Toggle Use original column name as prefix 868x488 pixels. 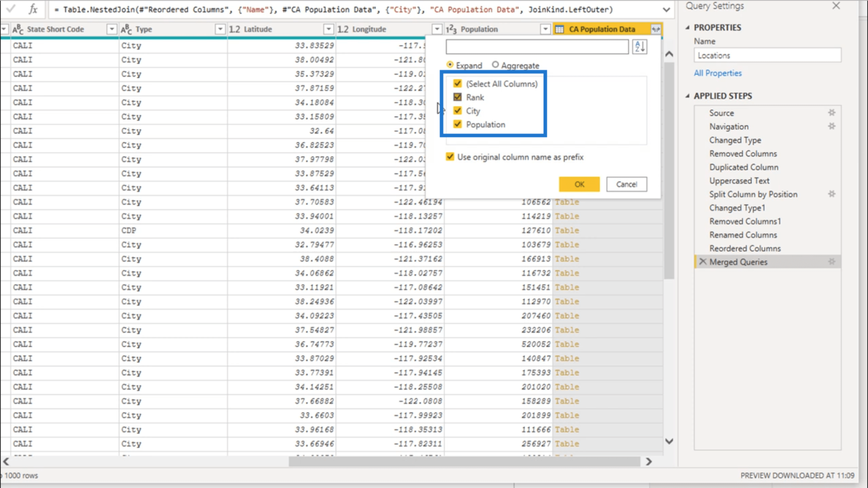tap(450, 156)
